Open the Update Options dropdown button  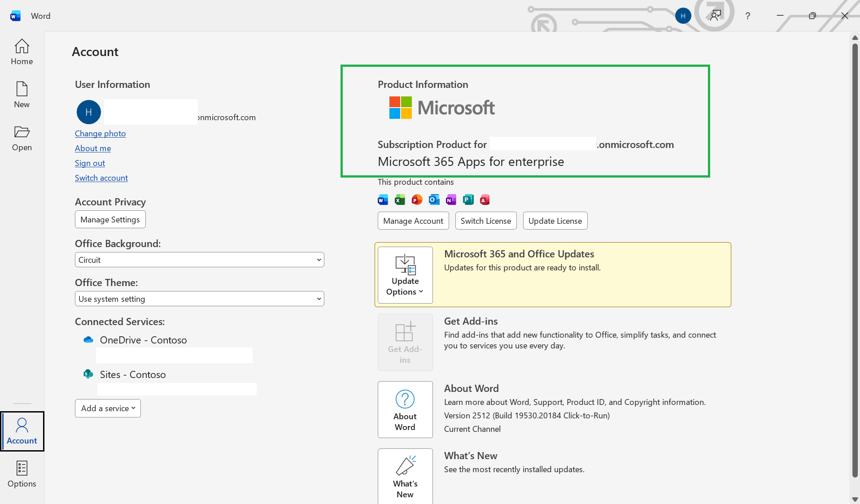tap(405, 275)
